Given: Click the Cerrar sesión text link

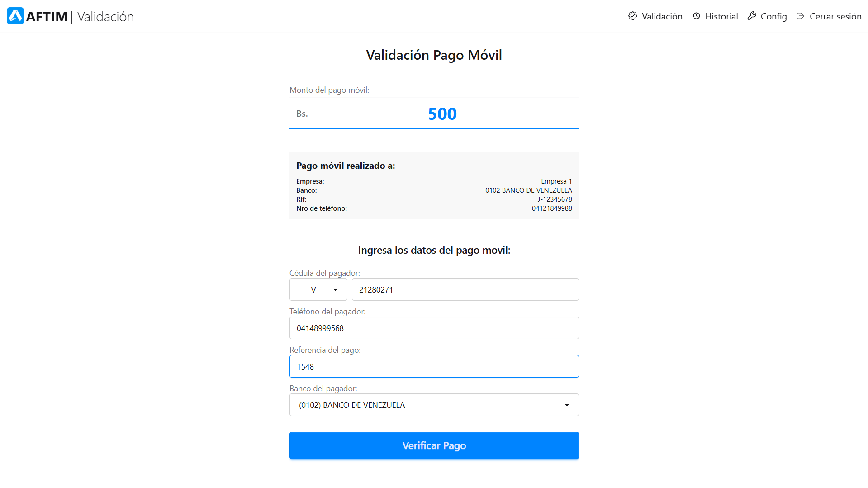Looking at the screenshot, I should [835, 16].
